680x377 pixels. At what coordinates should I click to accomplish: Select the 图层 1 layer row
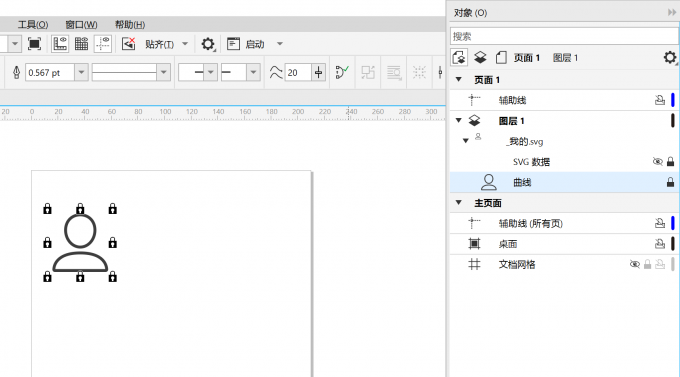pos(564,121)
